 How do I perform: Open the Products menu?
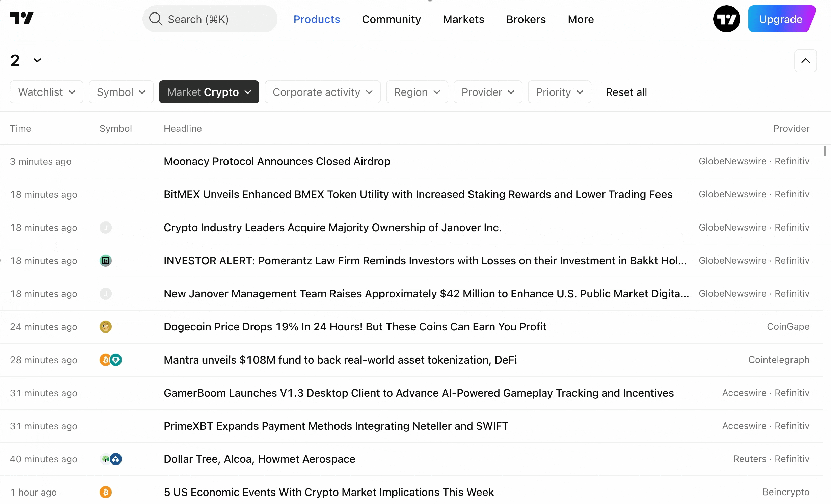pyautogui.click(x=317, y=19)
